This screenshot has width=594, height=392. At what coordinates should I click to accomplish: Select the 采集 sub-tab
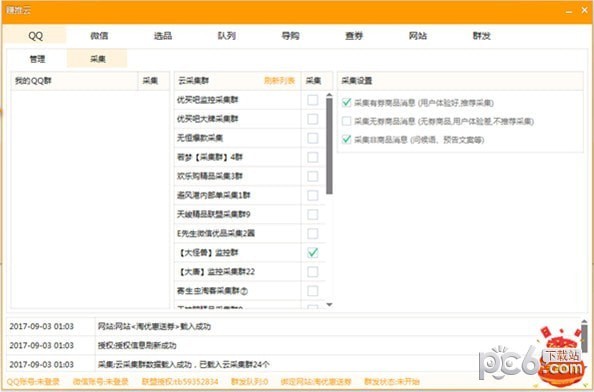point(98,59)
